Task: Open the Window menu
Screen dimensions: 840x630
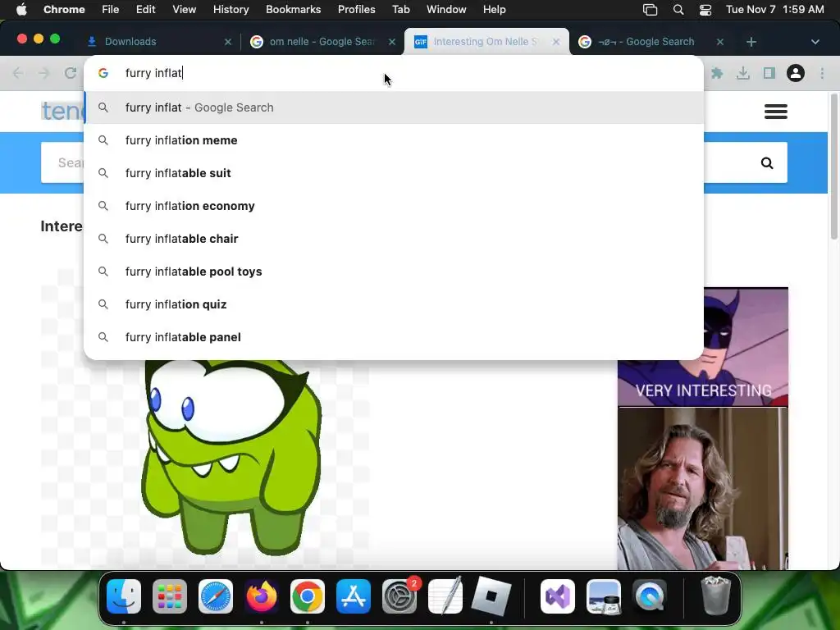Action: [446, 10]
